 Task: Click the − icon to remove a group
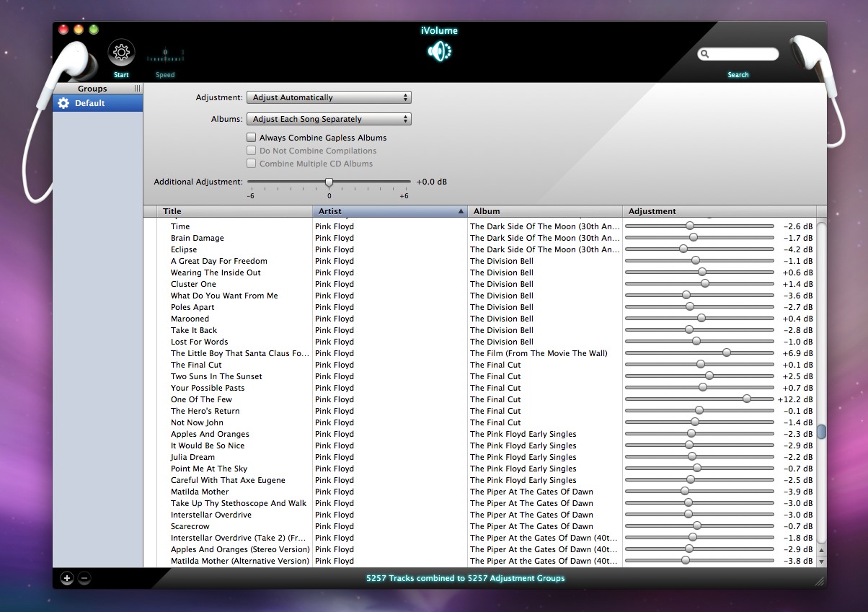coord(84,578)
